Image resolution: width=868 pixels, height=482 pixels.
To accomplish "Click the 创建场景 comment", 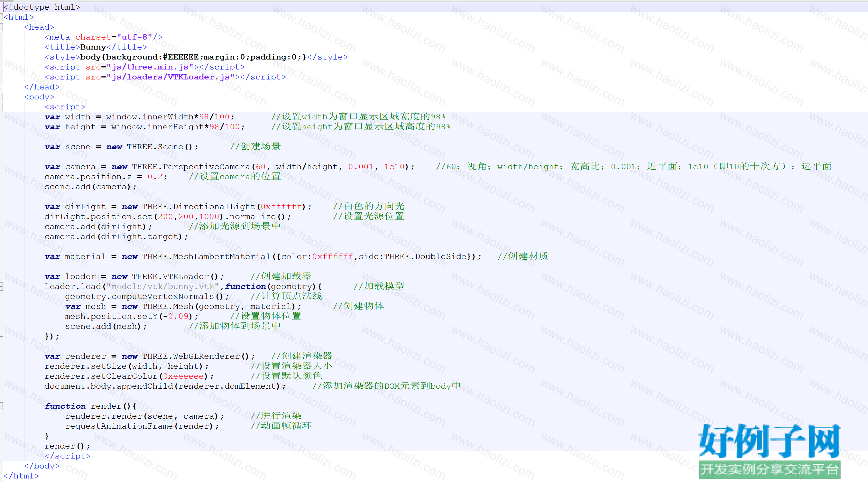I will pyautogui.click(x=256, y=147).
